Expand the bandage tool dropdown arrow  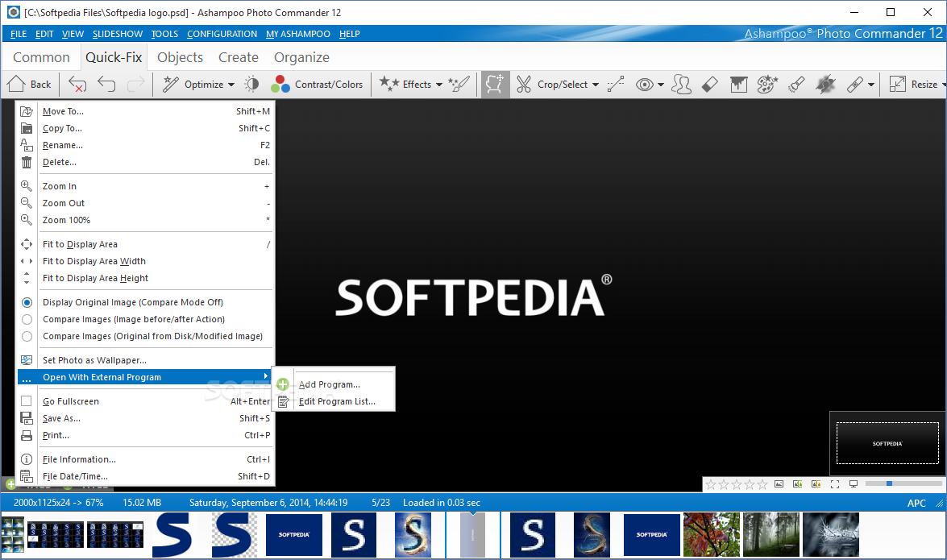pos(871,85)
